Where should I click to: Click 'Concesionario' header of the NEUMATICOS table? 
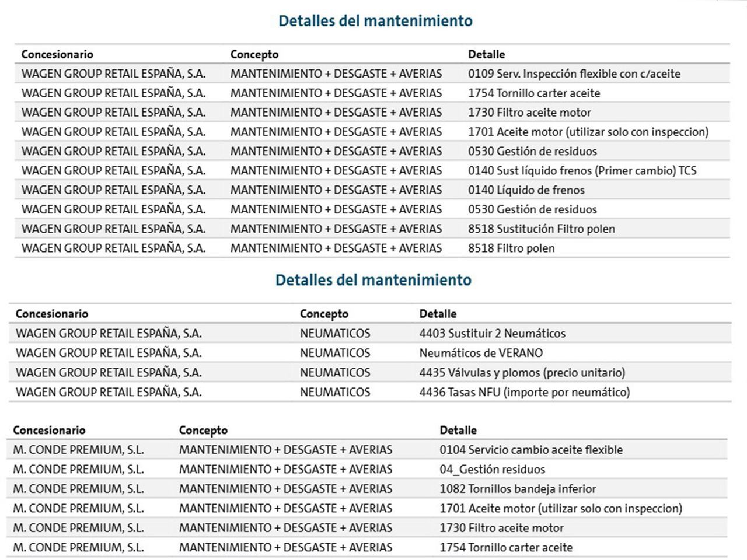click(52, 314)
